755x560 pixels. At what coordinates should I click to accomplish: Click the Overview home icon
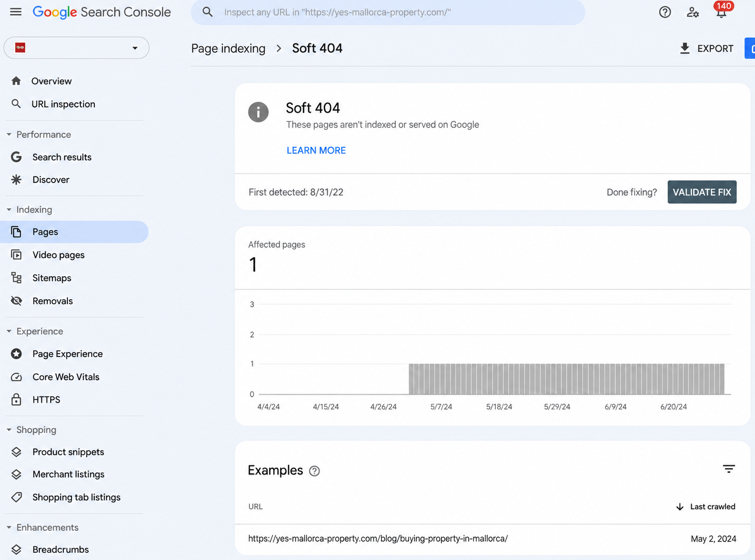(x=16, y=81)
